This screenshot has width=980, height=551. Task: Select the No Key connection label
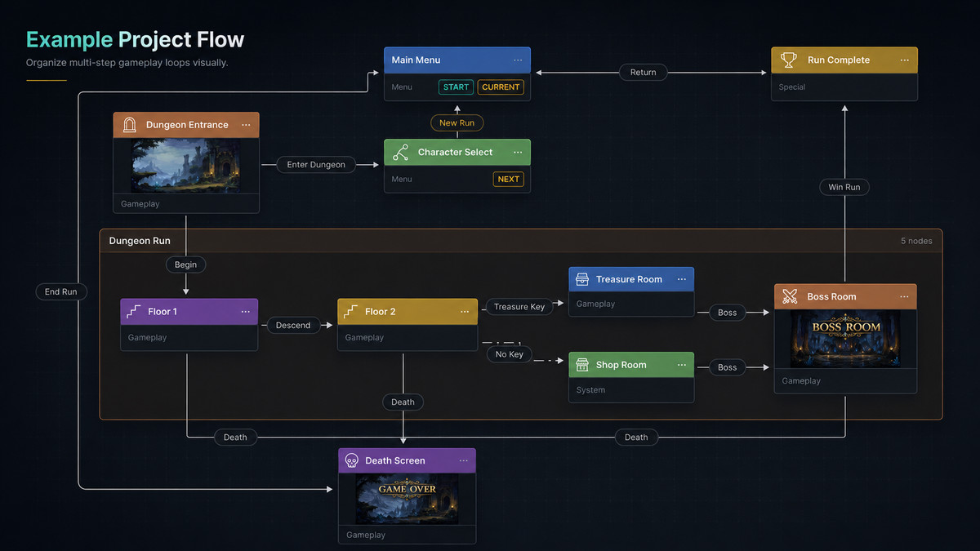click(510, 354)
